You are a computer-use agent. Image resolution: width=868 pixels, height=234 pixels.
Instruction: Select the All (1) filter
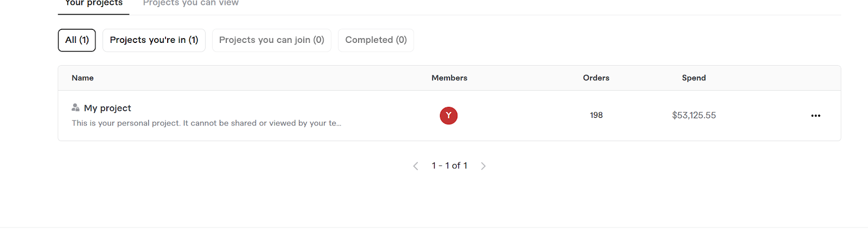click(x=77, y=40)
